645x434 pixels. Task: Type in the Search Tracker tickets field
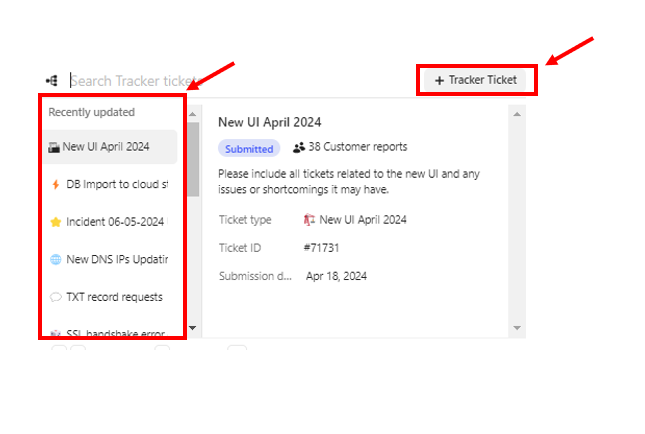pos(130,80)
